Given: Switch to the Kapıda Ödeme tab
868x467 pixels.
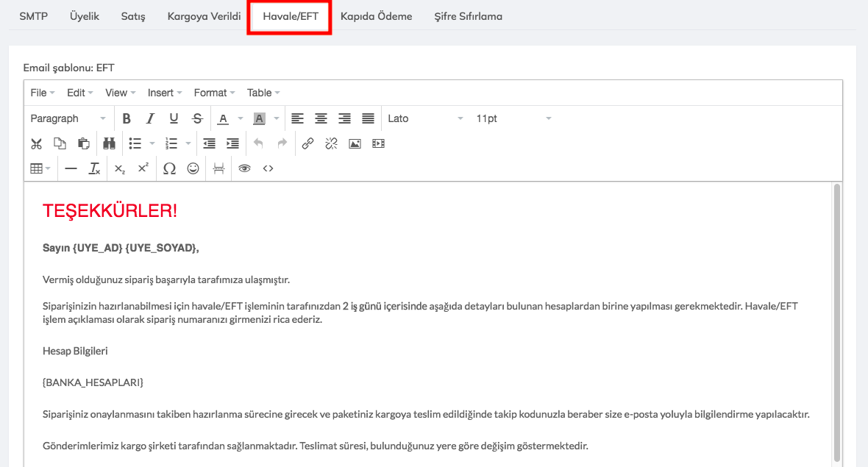Looking at the screenshot, I should (x=377, y=15).
